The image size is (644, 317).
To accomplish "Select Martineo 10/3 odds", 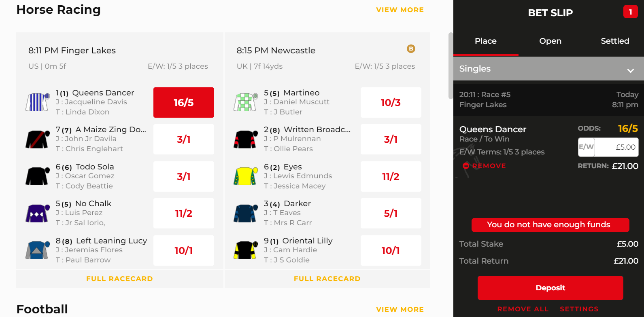I will 391,103.
